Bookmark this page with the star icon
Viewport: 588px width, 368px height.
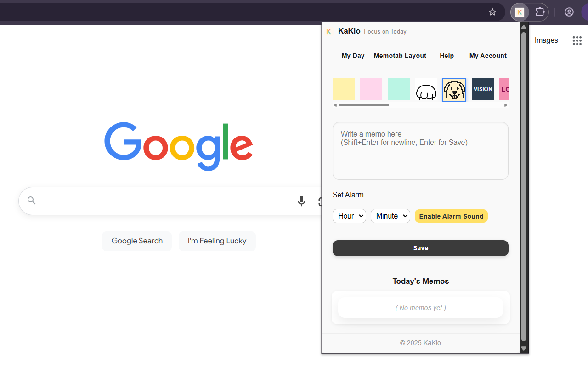click(492, 12)
